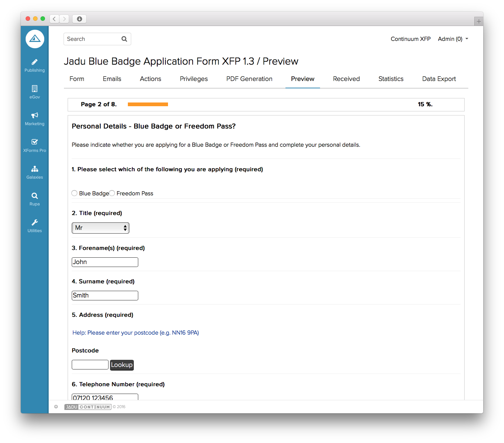Click the 'Personal Details' section heading
This screenshot has width=504, height=443.
click(x=154, y=126)
